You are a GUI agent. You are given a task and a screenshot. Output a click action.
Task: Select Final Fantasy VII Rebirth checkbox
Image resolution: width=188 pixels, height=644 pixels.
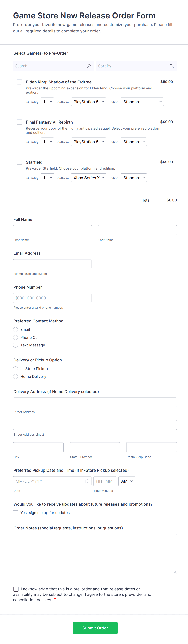click(19, 122)
